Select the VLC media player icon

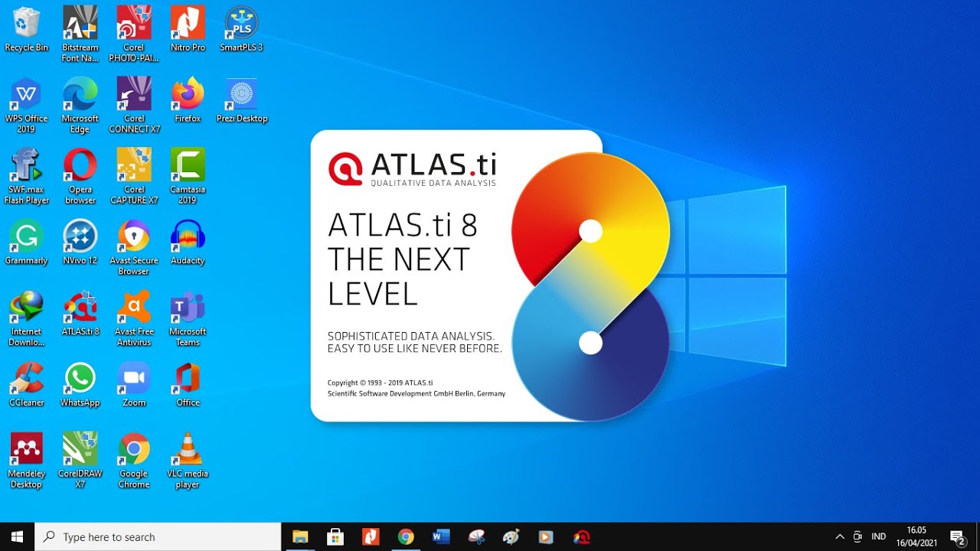188,461
